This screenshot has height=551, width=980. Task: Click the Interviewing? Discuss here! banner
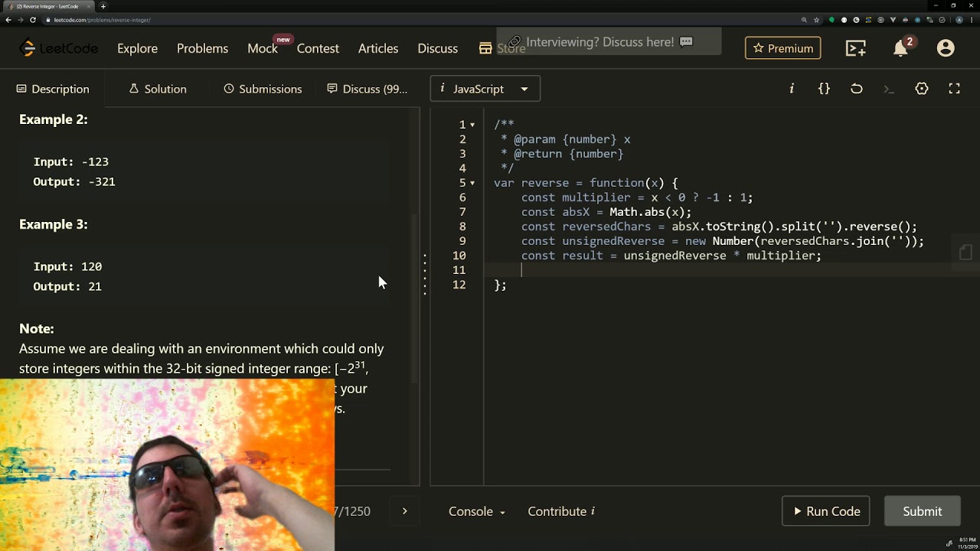[x=609, y=42]
